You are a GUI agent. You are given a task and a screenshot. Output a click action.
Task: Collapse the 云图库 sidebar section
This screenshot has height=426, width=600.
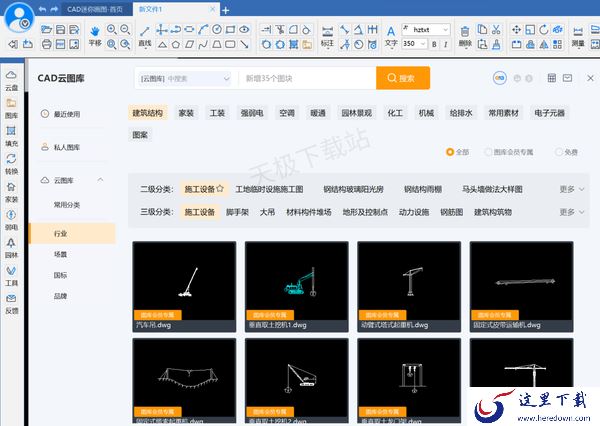coord(100,180)
